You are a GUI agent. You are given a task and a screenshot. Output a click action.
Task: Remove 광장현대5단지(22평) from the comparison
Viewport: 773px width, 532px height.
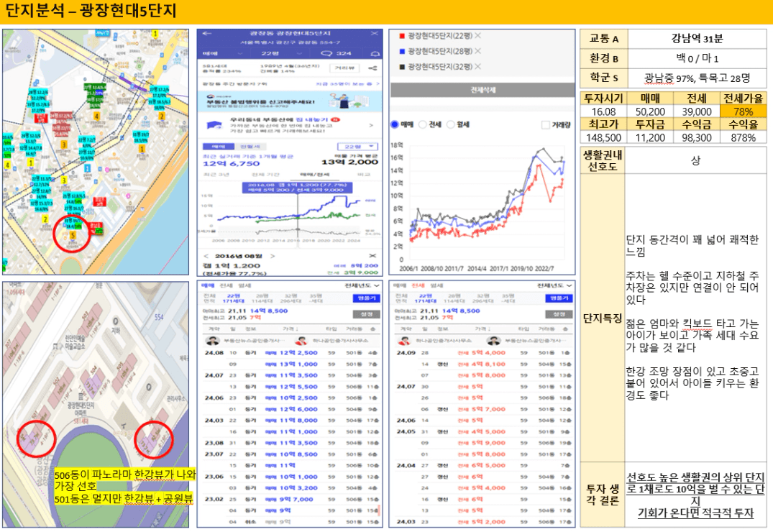pyautogui.click(x=477, y=35)
